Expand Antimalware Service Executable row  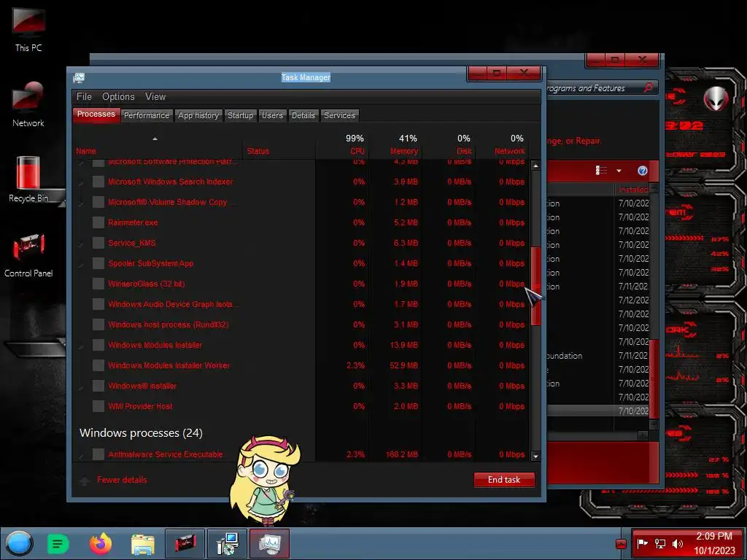[x=82, y=455]
